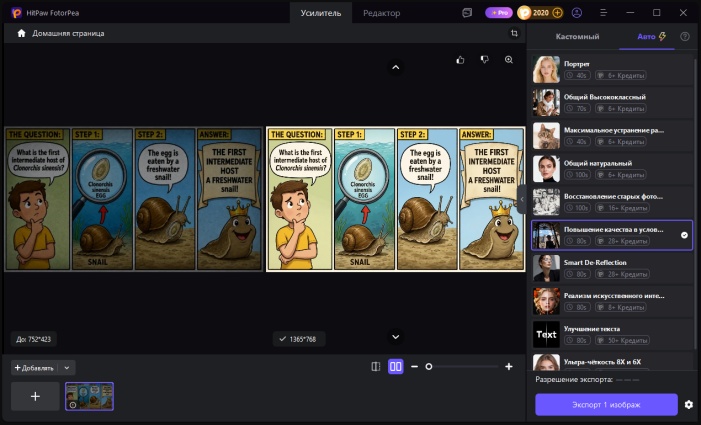Switch to side-by-side compare view
Viewport: 701px width, 425px height.
tap(396, 367)
